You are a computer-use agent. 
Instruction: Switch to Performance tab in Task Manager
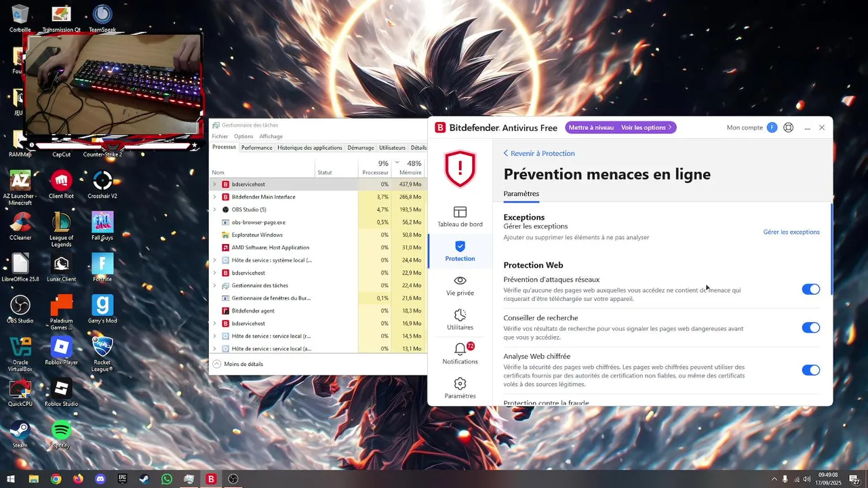[256, 148]
